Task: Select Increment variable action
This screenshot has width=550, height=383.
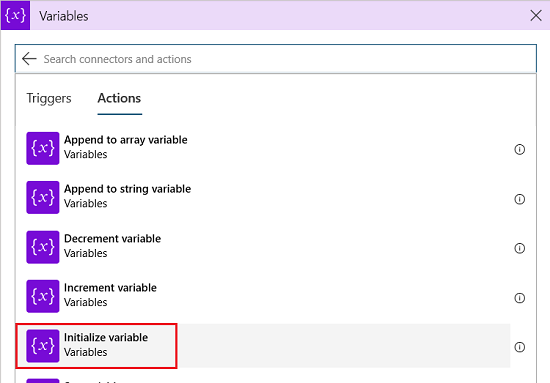Action: [263, 296]
